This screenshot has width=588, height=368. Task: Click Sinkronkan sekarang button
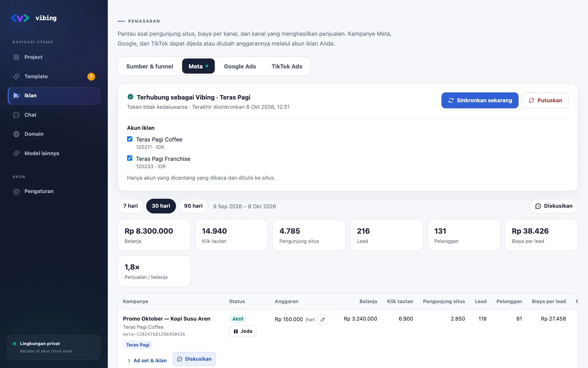pyautogui.click(x=480, y=100)
